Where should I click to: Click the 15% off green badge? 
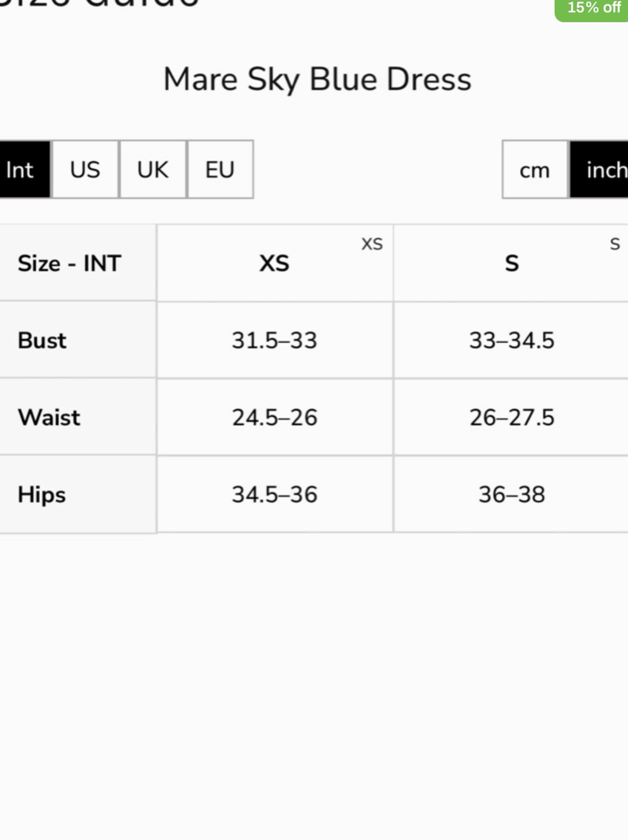(592, 8)
